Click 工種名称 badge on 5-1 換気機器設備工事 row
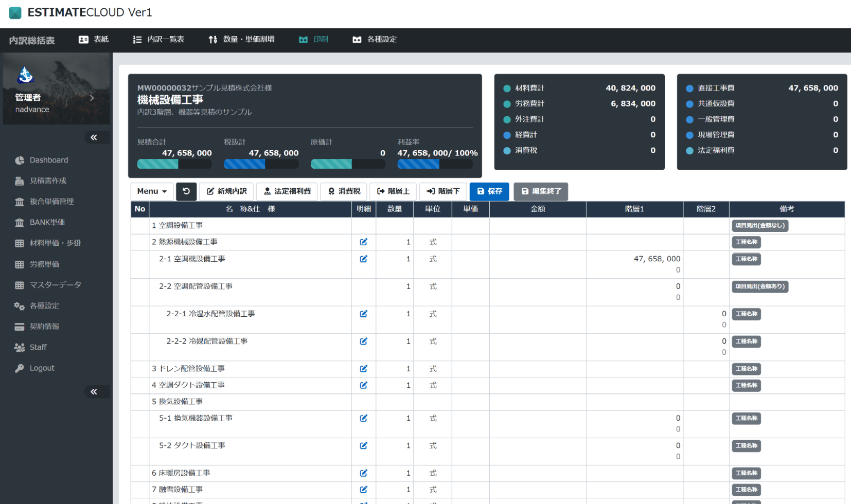 [746, 419]
